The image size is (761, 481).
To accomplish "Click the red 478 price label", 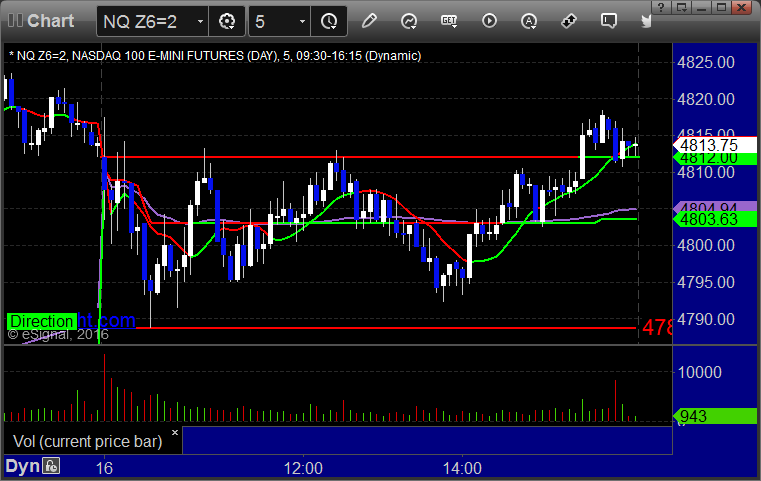I will pyautogui.click(x=657, y=328).
